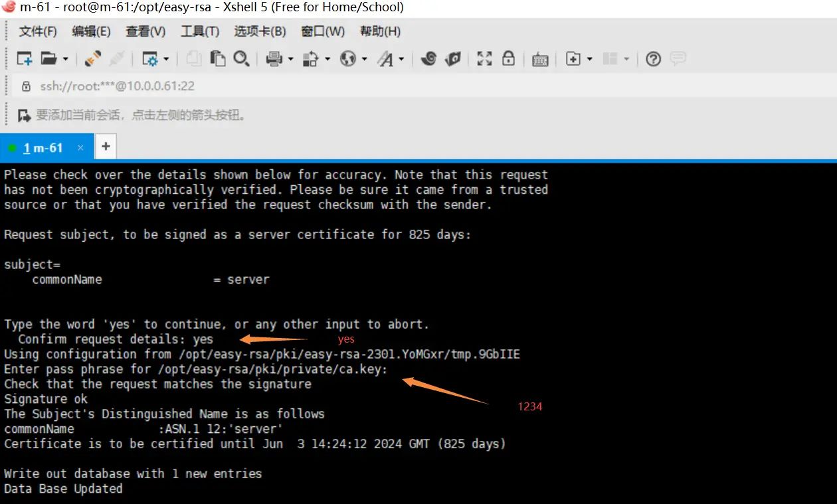The height and width of the screenshot is (504, 837).
Task: Open the session folder dropdown arrow
Action: pyautogui.click(x=64, y=59)
